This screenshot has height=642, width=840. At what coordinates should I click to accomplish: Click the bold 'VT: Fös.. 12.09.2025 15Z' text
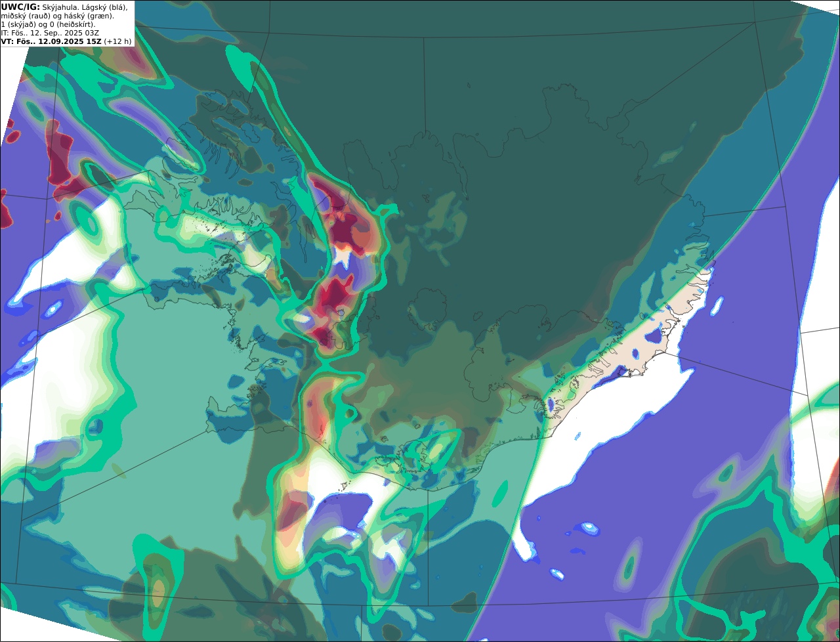tap(51, 41)
